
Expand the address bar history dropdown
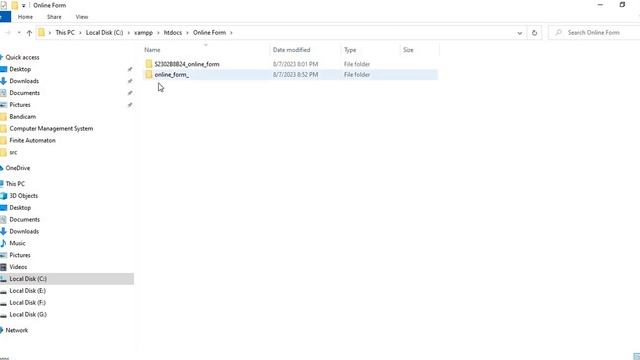click(520, 33)
